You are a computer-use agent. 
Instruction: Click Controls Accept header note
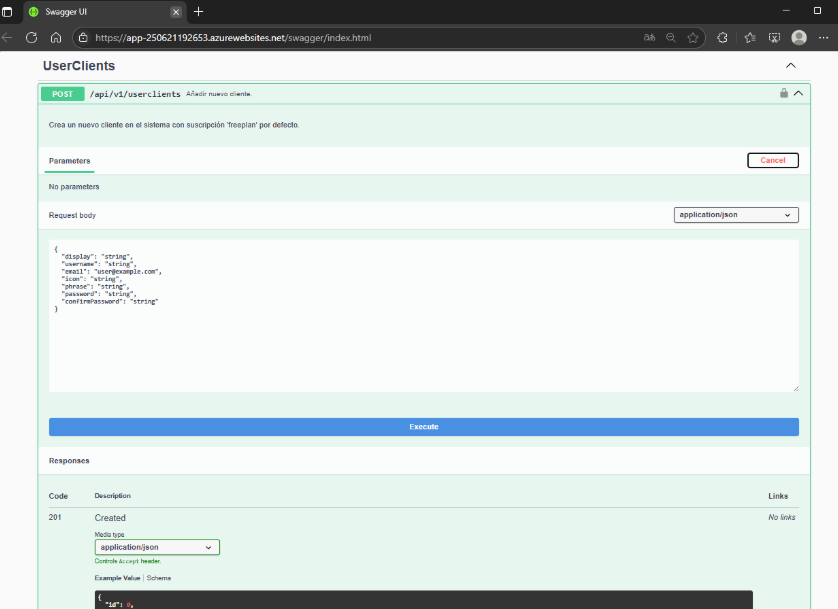(x=128, y=561)
